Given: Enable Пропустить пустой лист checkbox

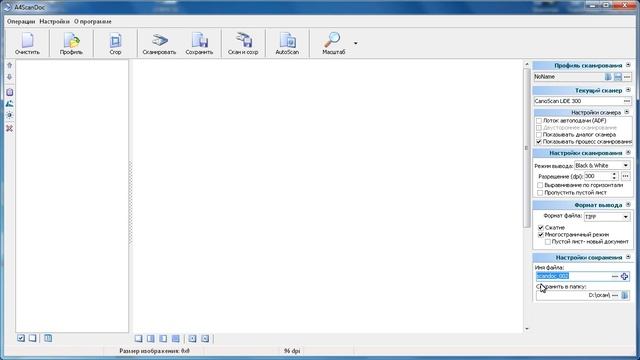Looking at the screenshot, I should click(x=540, y=192).
